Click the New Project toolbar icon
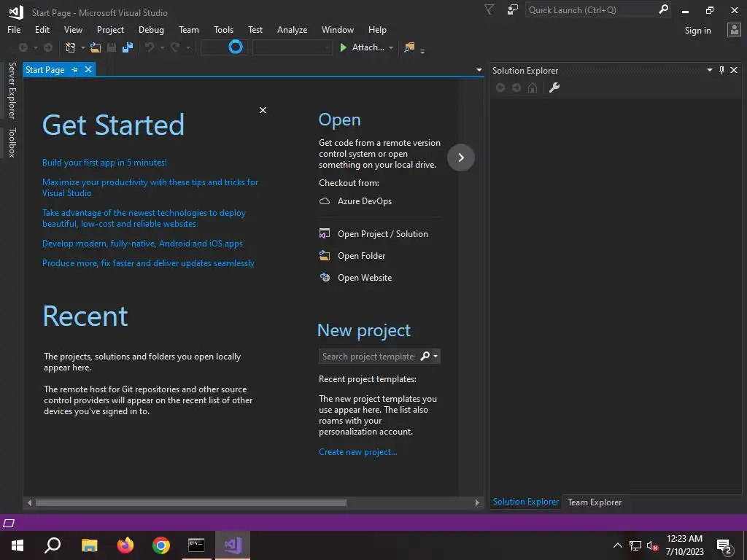This screenshot has width=747, height=560. pos(71,47)
